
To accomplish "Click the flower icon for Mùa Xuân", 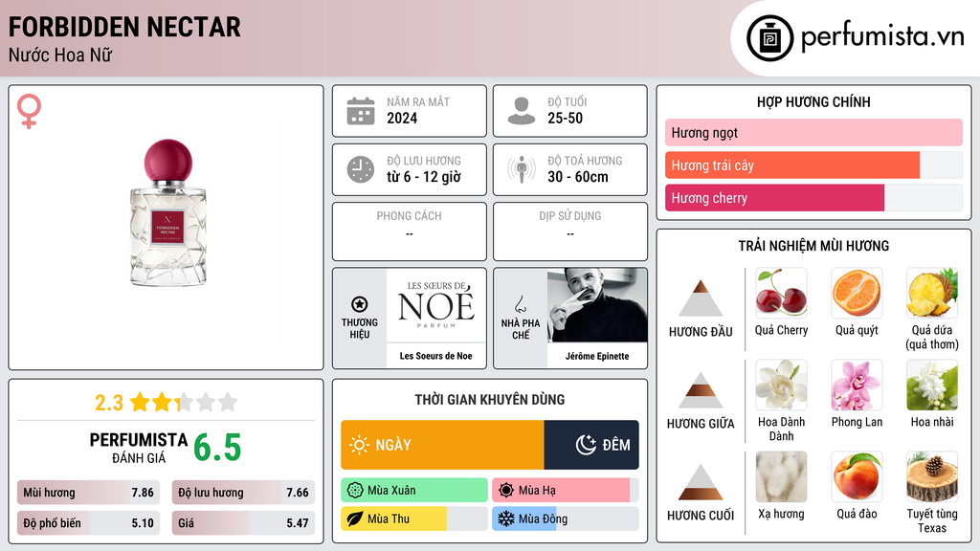I will 355,491.
